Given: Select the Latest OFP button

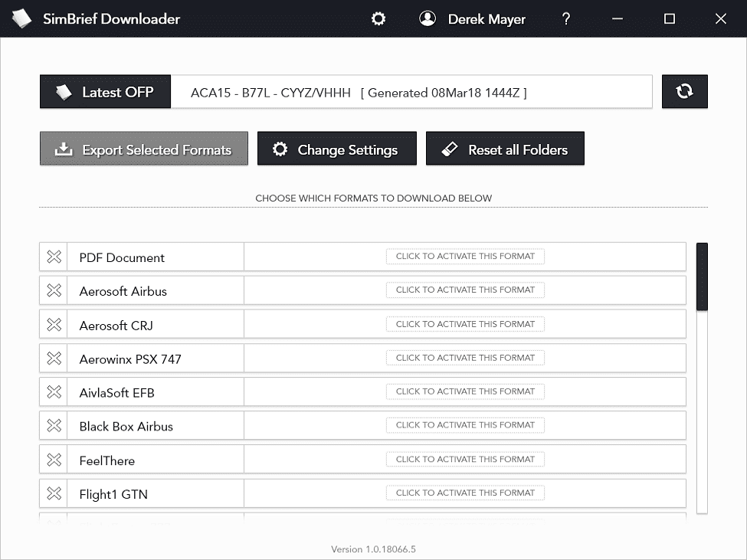Looking at the screenshot, I should point(105,91).
